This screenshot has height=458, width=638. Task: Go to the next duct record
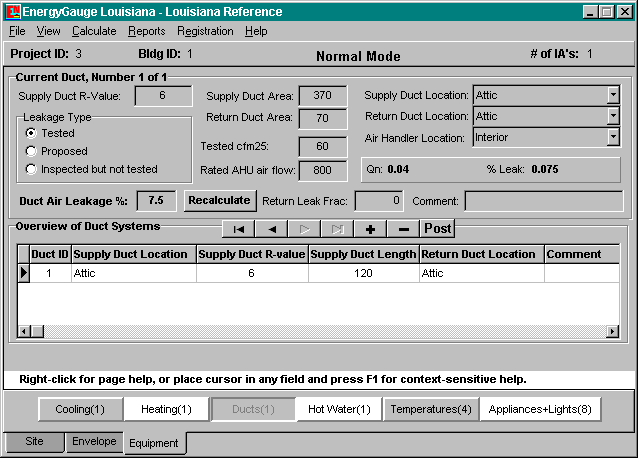click(x=304, y=229)
